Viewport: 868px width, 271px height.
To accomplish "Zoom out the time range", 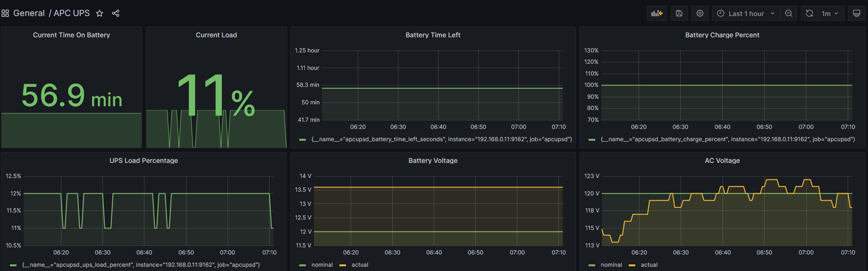I will tap(789, 13).
